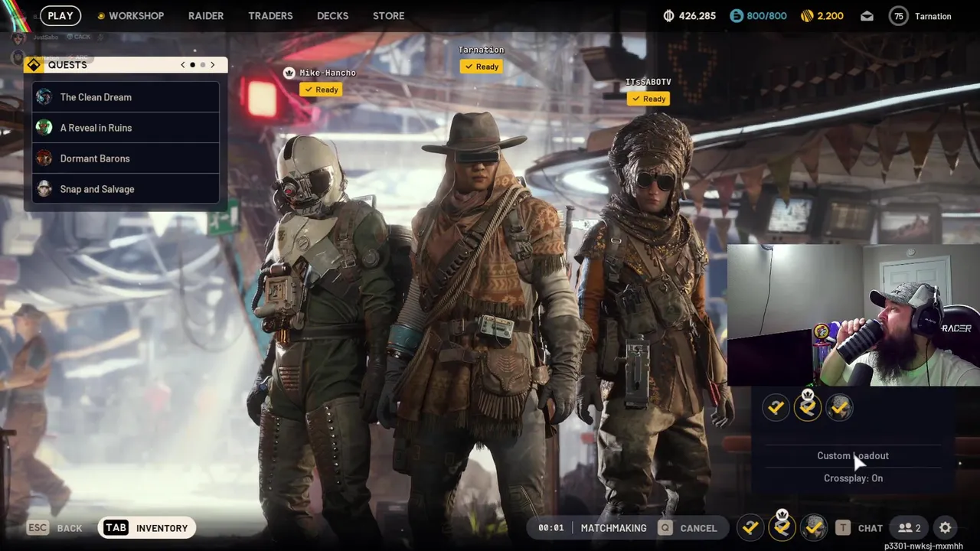Image resolution: width=980 pixels, height=551 pixels.
Task: CANCEL the matchmaking search
Action: 698,528
